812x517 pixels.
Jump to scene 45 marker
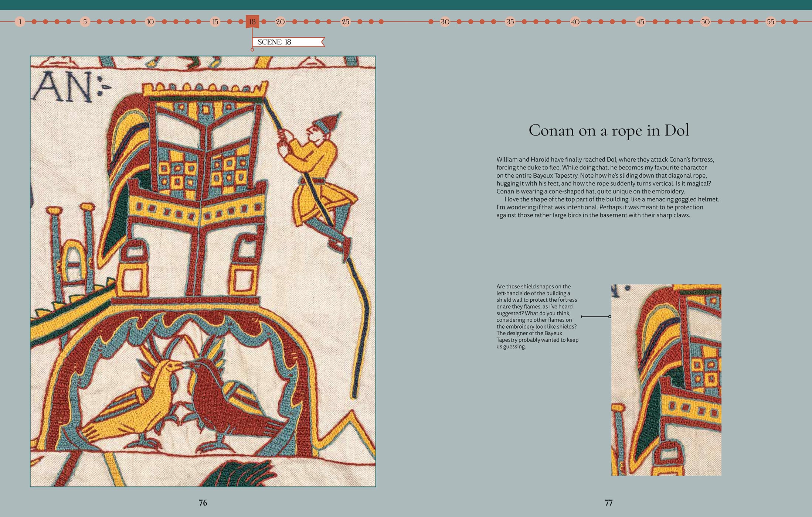pos(641,22)
